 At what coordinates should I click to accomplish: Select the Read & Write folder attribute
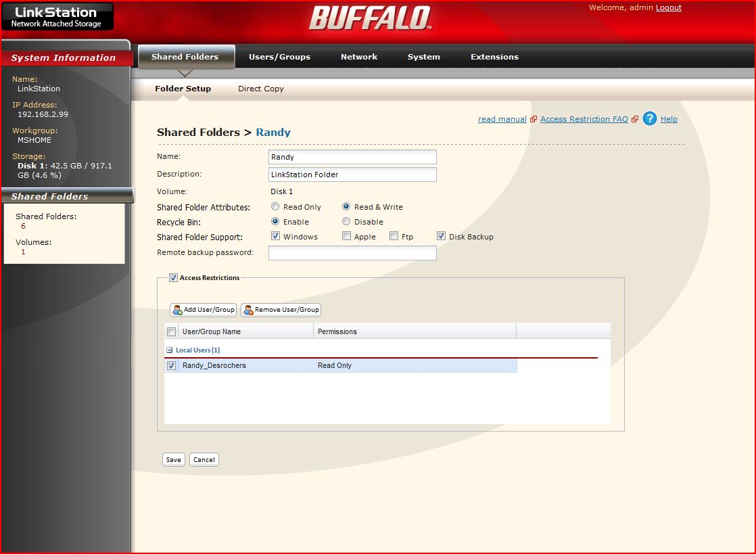pos(346,206)
